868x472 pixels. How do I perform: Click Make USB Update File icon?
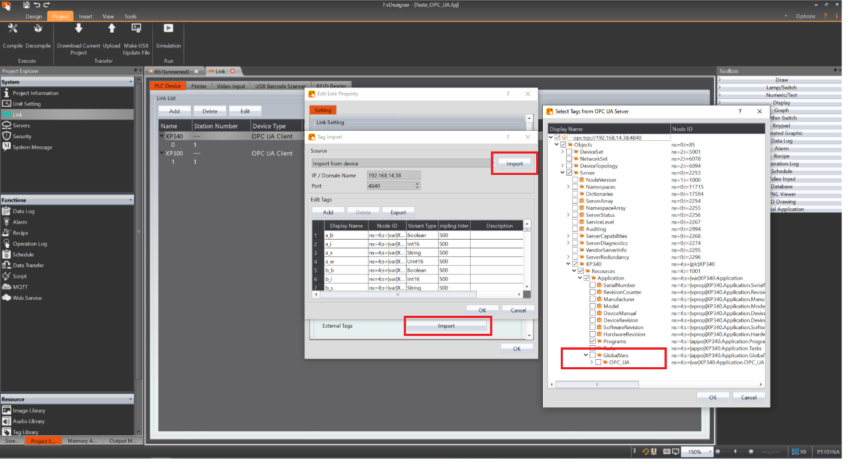point(136,29)
